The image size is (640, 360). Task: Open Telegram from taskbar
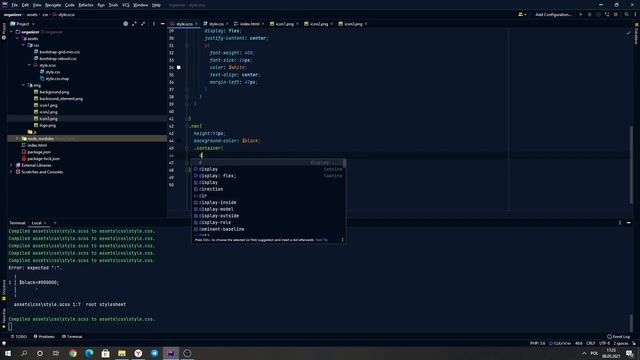pos(154,353)
